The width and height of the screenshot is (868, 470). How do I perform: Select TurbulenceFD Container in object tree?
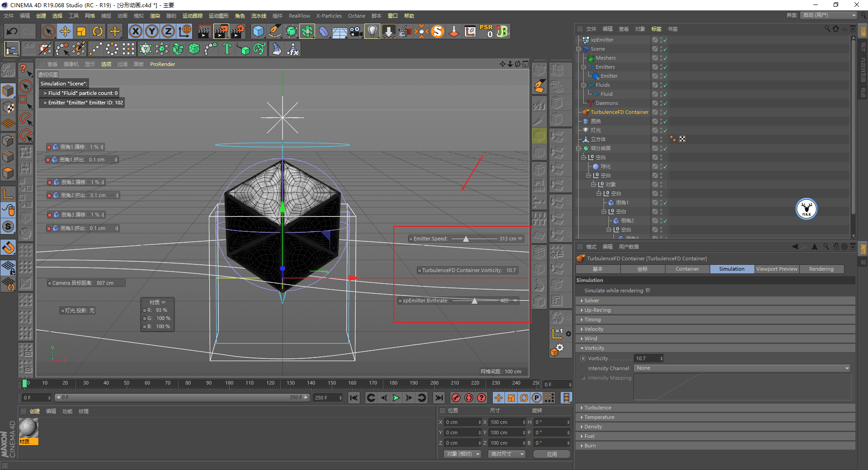pos(619,112)
